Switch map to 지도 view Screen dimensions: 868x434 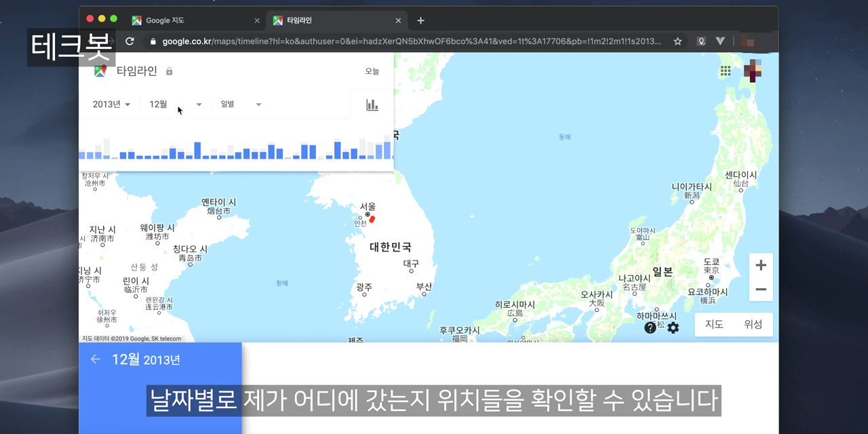714,324
